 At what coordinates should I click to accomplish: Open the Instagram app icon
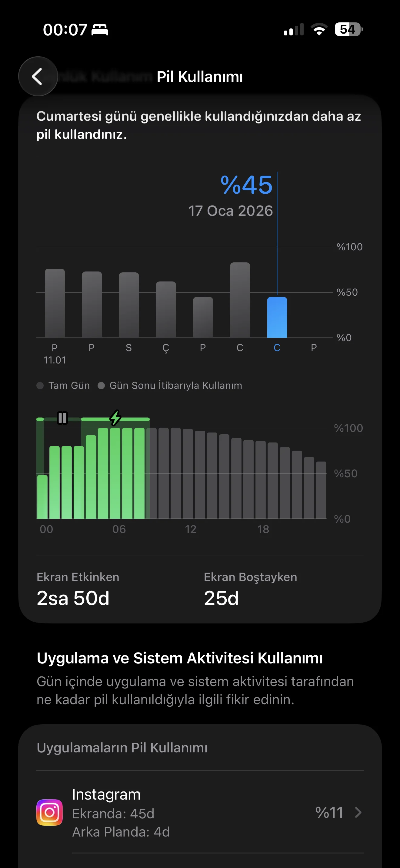(x=50, y=812)
